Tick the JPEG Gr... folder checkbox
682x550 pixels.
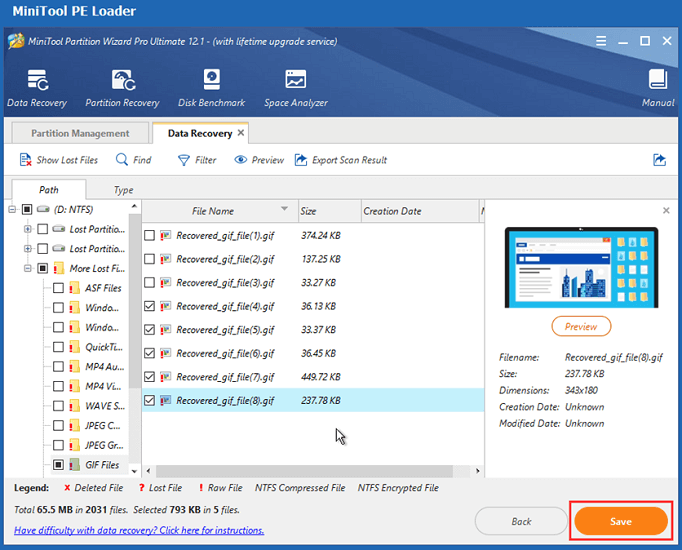[x=58, y=445]
